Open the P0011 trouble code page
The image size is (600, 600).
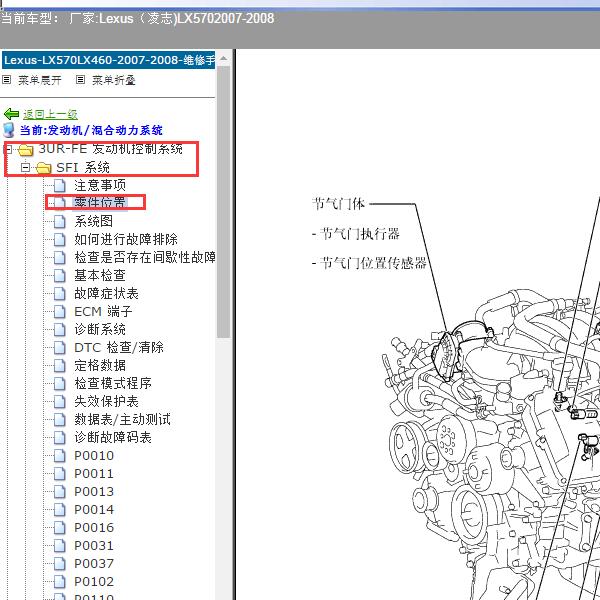94,473
